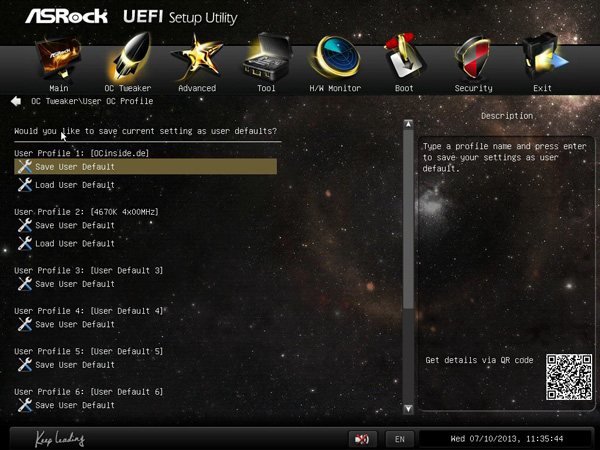The height and width of the screenshot is (450, 600).
Task: Click the 'Type a profile name' description text
Action: pos(504,157)
